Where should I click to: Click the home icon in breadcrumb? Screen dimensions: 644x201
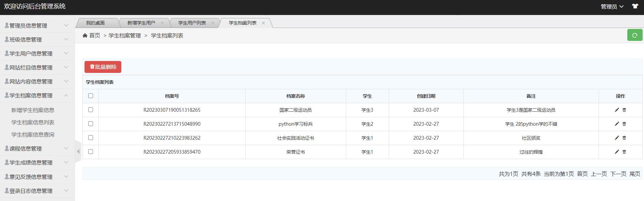[x=85, y=35]
